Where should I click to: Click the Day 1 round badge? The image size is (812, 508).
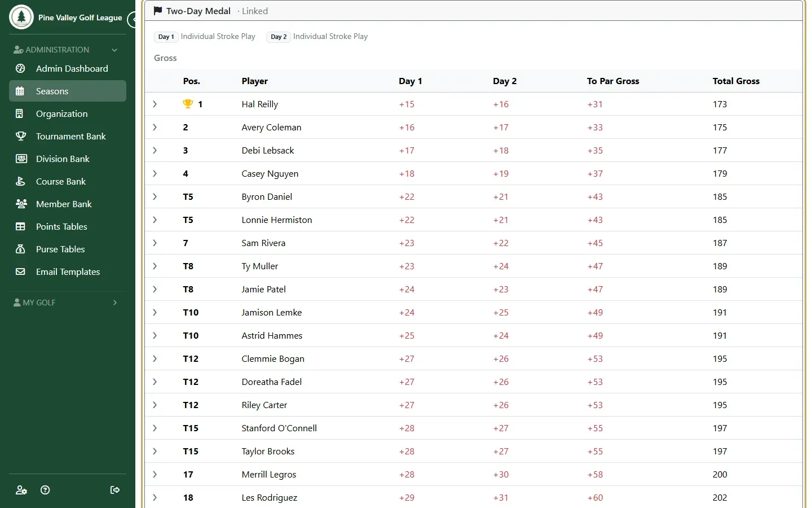(166, 37)
